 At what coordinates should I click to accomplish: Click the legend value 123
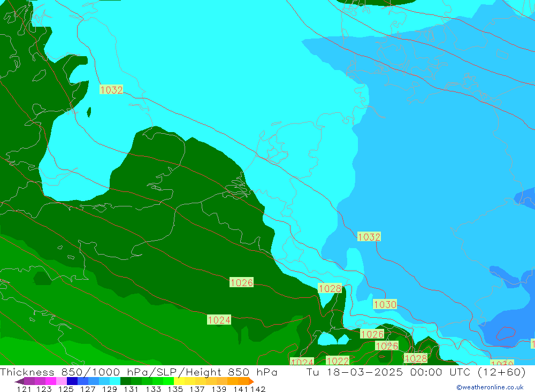click(44, 389)
